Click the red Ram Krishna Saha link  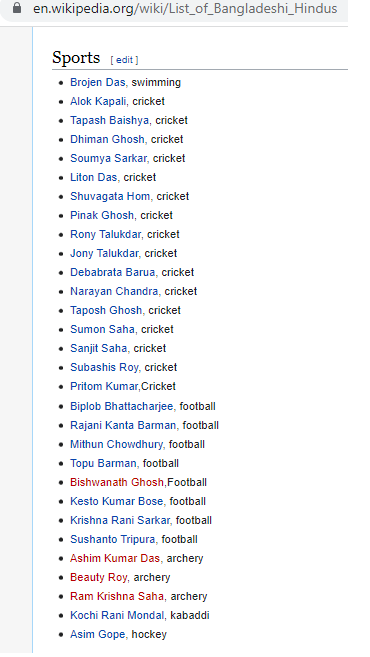point(117,596)
